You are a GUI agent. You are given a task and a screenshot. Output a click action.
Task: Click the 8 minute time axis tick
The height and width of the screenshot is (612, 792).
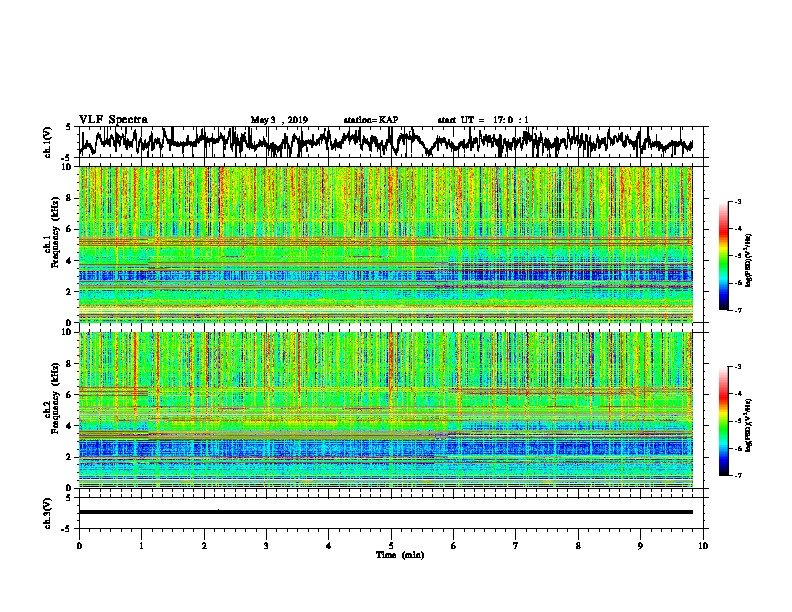coord(578,546)
